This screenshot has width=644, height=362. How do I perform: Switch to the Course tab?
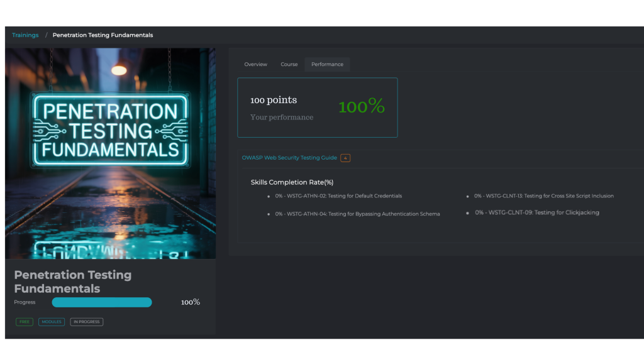point(289,64)
